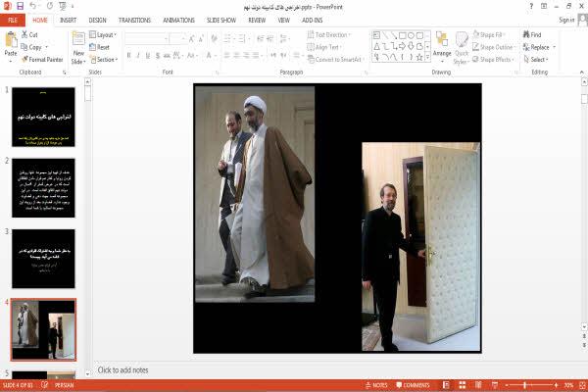588x392 pixels.
Task: Click the cleric photo on slide
Action: point(255,194)
